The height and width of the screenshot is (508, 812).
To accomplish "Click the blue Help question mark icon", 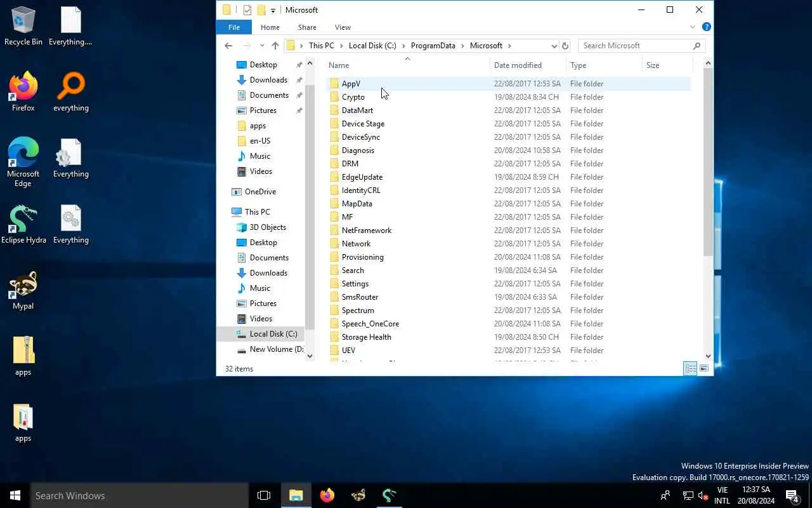I will [x=707, y=27].
